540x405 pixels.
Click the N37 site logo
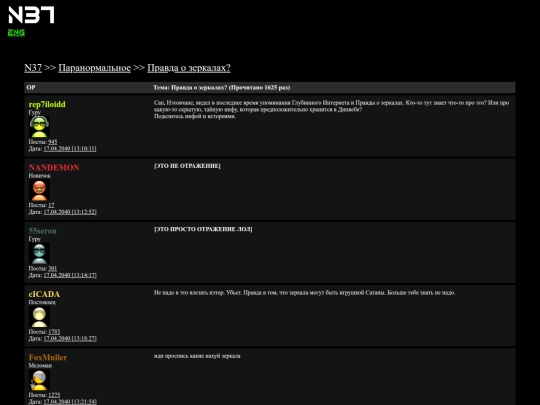coord(31,15)
